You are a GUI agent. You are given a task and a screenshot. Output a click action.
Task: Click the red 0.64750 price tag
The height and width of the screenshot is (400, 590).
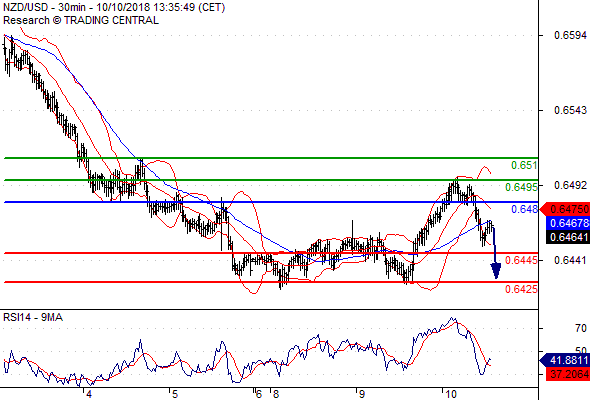point(565,209)
